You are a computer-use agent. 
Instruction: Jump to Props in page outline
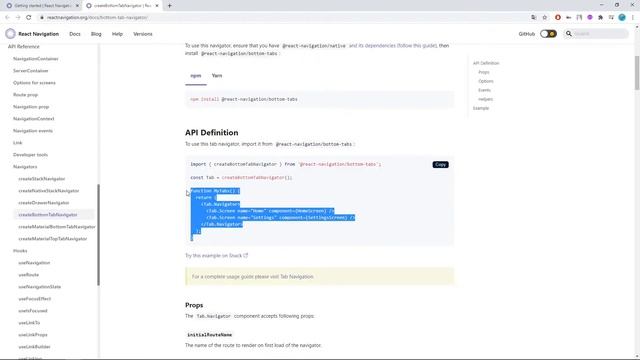coord(484,72)
